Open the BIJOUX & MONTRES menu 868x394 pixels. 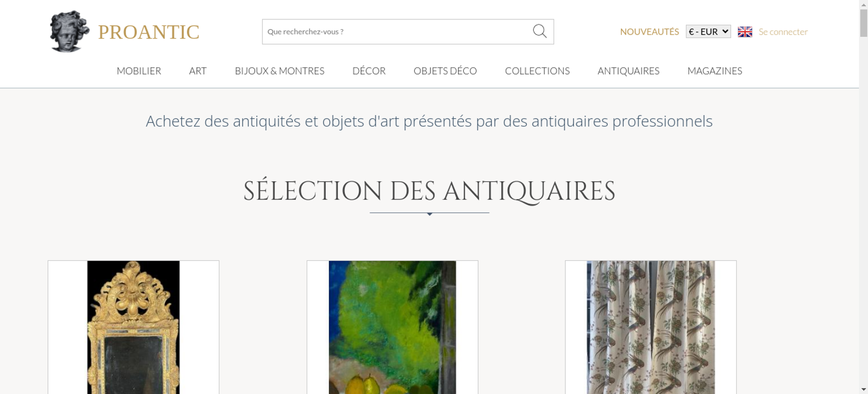tap(279, 71)
